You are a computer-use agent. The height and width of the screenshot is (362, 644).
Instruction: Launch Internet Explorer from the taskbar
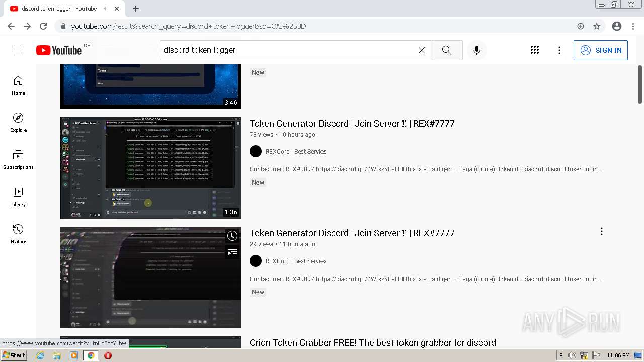pyautogui.click(x=40, y=355)
